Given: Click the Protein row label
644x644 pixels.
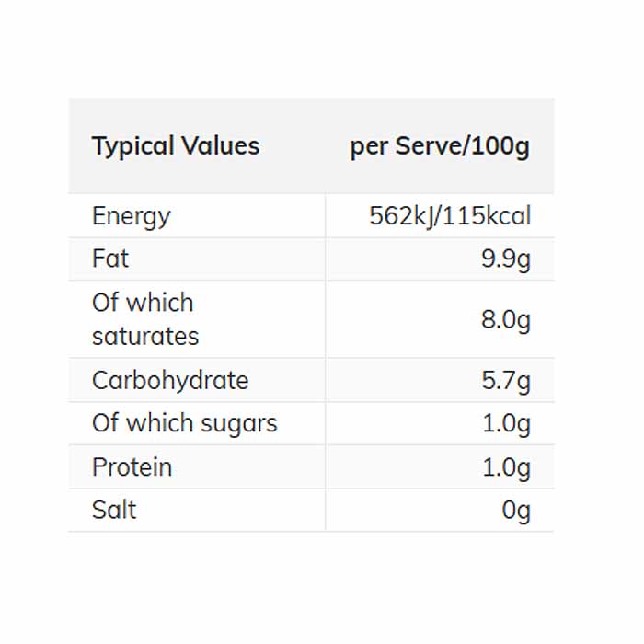Looking at the screenshot, I should tap(132, 466).
